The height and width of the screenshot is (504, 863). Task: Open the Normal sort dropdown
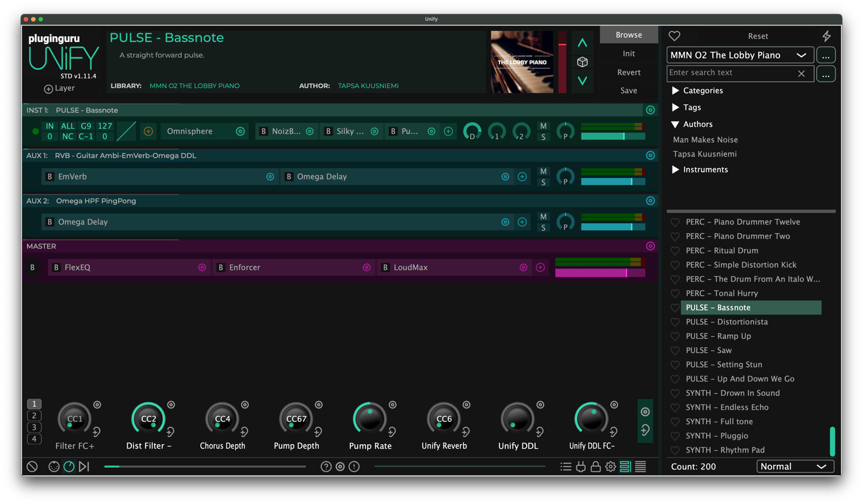(x=795, y=467)
